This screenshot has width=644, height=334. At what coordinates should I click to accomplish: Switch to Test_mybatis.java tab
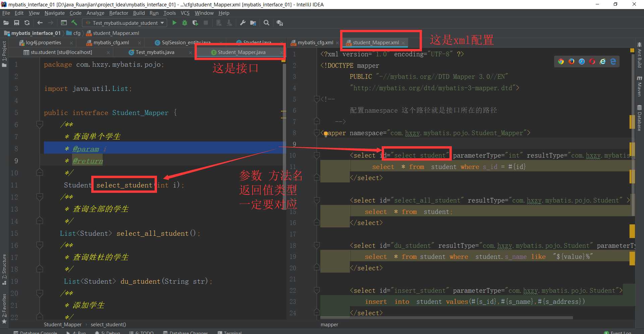coord(155,52)
